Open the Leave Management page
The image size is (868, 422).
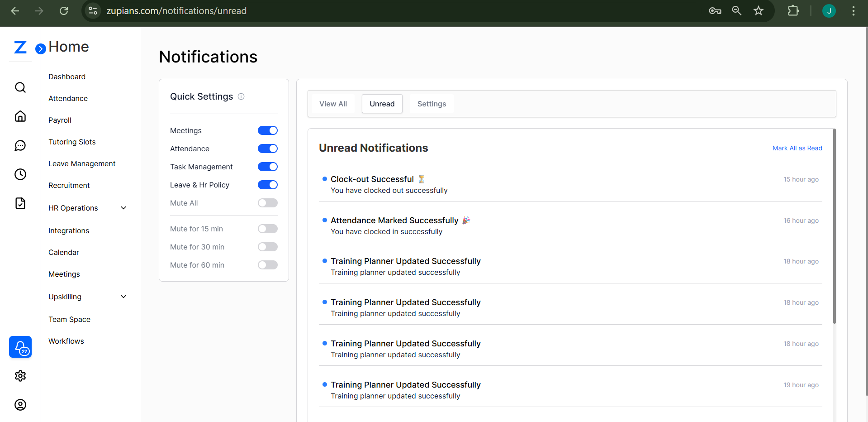pos(82,163)
